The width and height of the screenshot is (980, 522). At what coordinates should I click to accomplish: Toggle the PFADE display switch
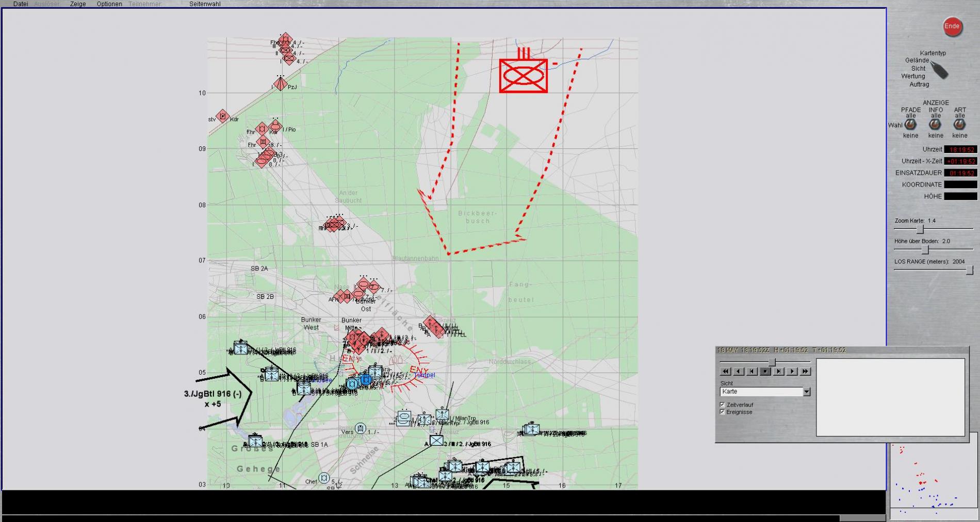910,125
